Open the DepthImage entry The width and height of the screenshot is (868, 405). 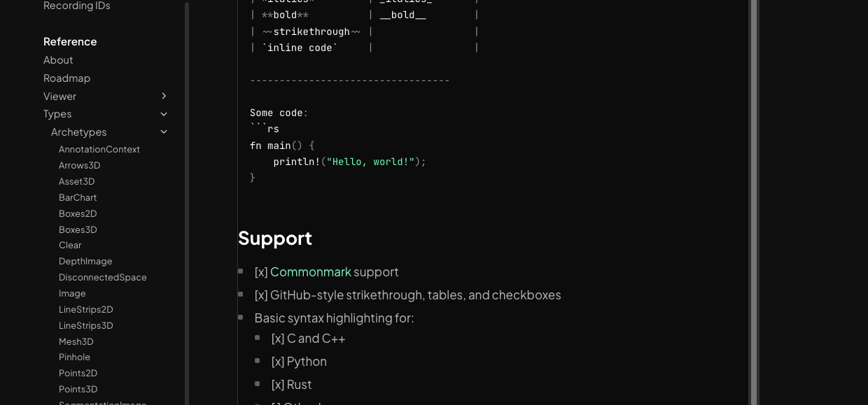click(x=85, y=261)
